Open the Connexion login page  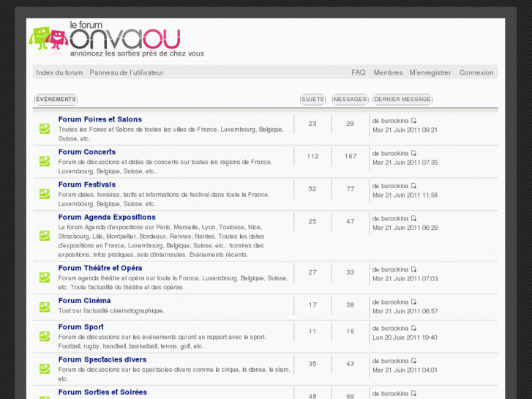point(476,72)
